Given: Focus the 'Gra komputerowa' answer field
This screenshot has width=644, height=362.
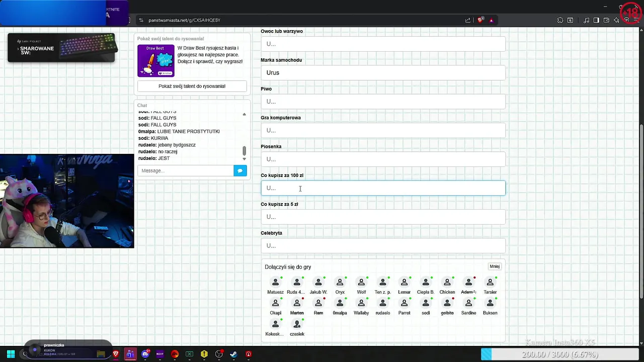Looking at the screenshot, I should coord(383,130).
